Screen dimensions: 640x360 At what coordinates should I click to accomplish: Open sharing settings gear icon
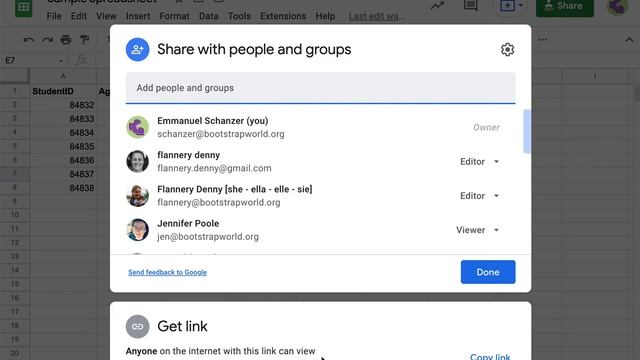pos(507,49)
